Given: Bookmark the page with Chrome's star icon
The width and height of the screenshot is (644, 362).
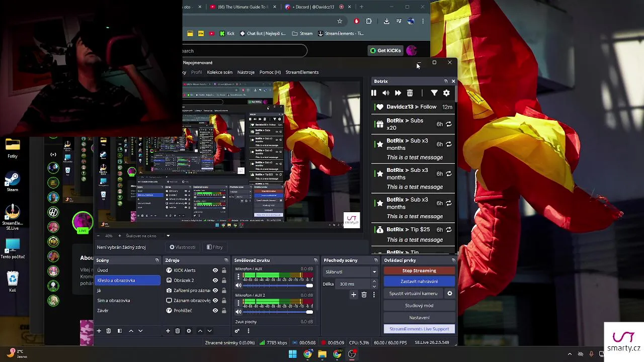Looking at the screenshot, I should (x=340, y=21).
